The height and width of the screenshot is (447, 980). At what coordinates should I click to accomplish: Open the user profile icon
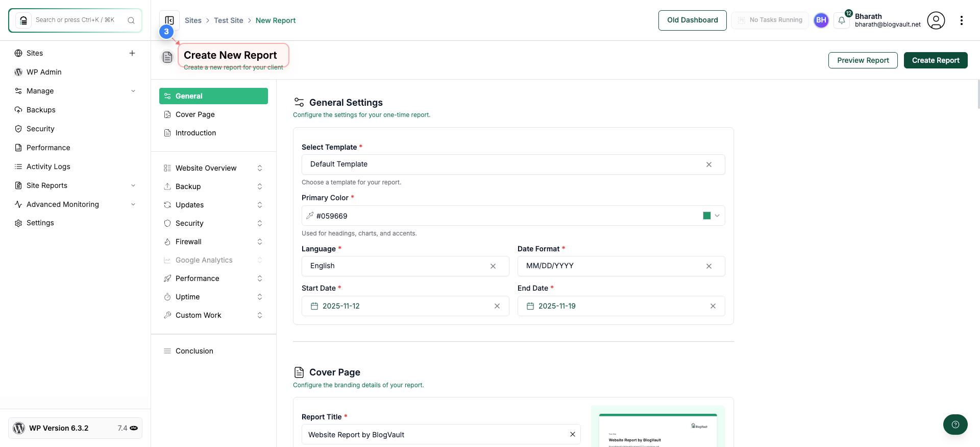click(936, 20)
